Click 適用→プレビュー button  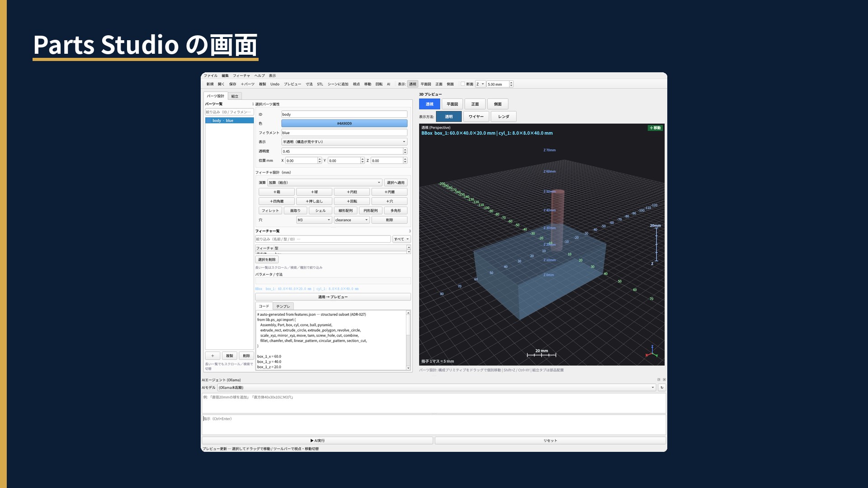[x=333, y=297]
